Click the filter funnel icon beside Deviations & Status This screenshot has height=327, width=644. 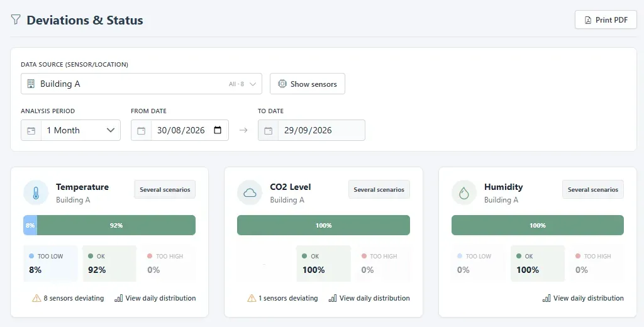pos(16,19)
